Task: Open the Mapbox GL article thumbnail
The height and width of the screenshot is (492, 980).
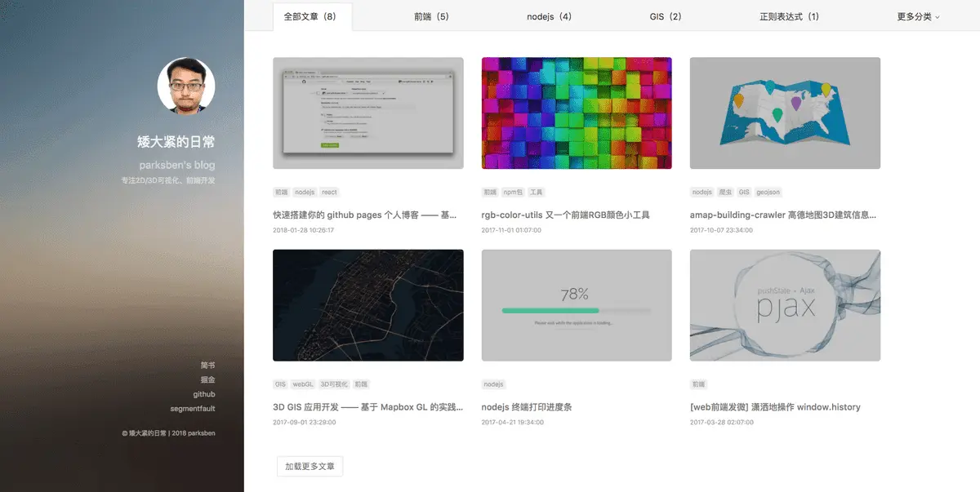Action: [x=367, y=304]
